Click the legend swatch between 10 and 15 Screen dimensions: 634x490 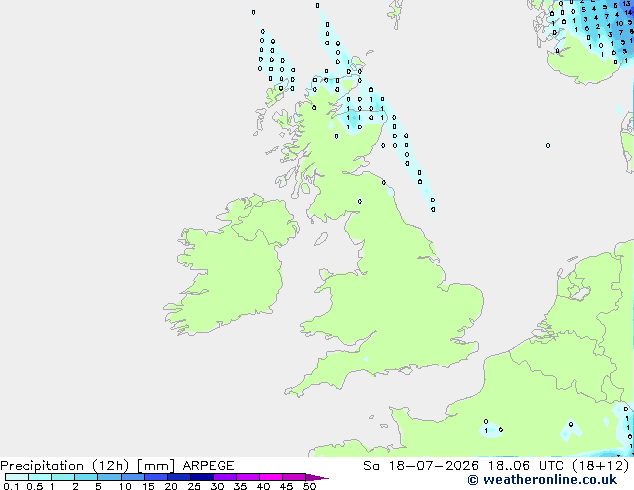click(133, 477)
